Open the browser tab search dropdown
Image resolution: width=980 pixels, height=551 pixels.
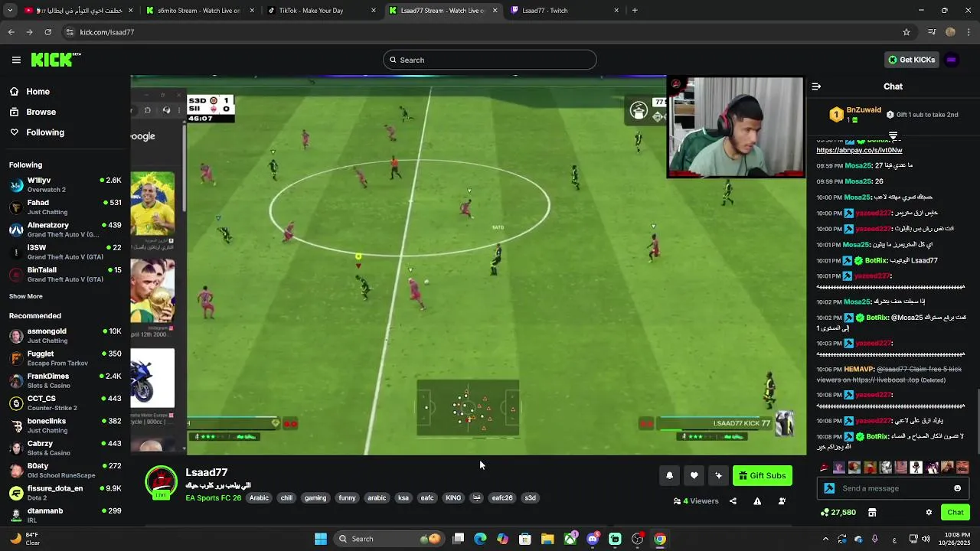tap(11, 11)
